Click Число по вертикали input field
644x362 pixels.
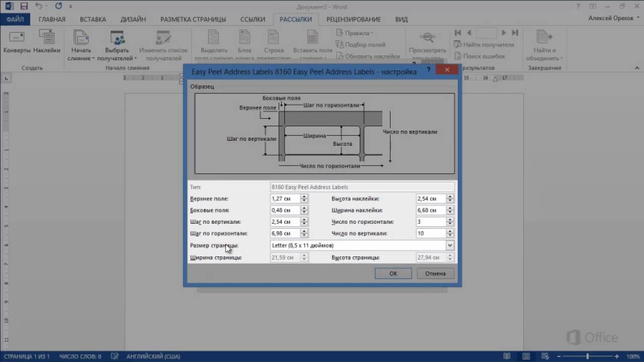pos(431,233)
